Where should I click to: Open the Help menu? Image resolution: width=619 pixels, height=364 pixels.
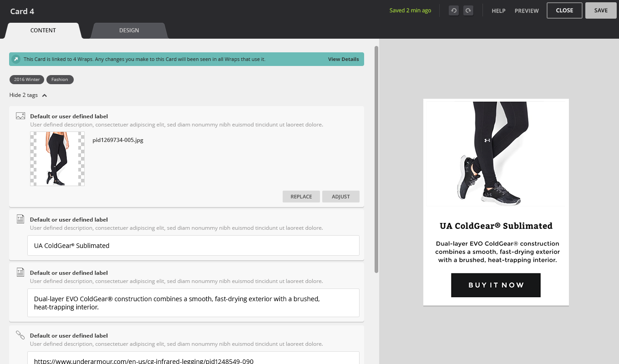coord(498,10)
